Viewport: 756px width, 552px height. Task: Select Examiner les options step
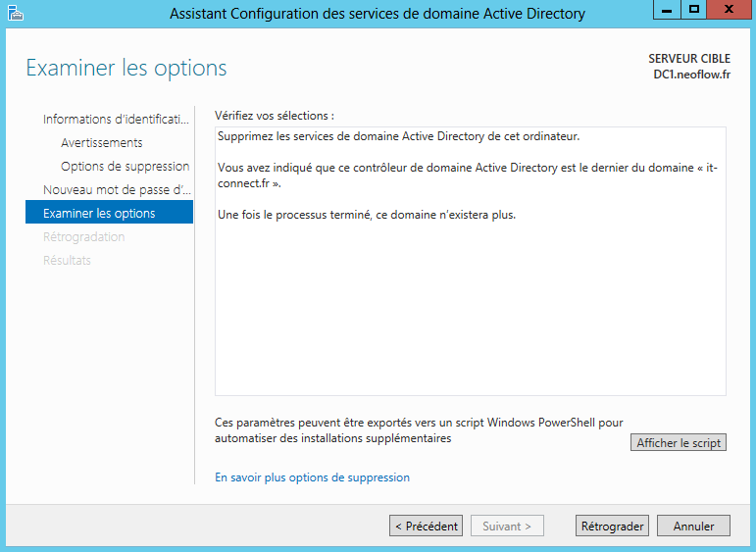click(109, 213)
